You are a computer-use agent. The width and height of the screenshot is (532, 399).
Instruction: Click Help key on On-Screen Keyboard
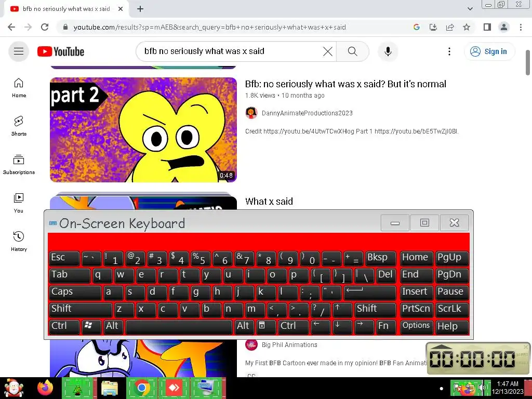[452, 326]
